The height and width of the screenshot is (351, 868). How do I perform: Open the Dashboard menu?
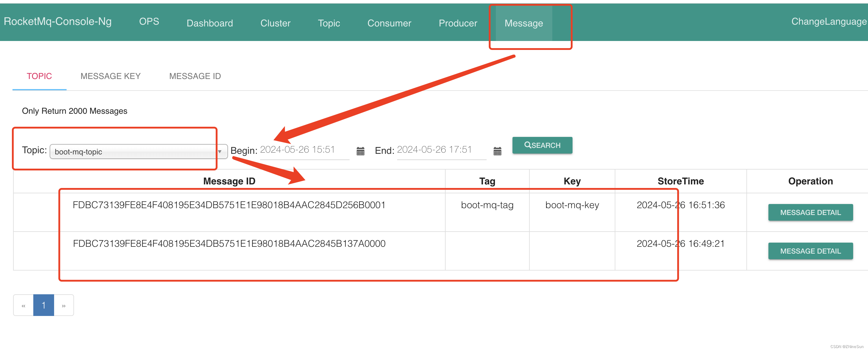(210, 23)
